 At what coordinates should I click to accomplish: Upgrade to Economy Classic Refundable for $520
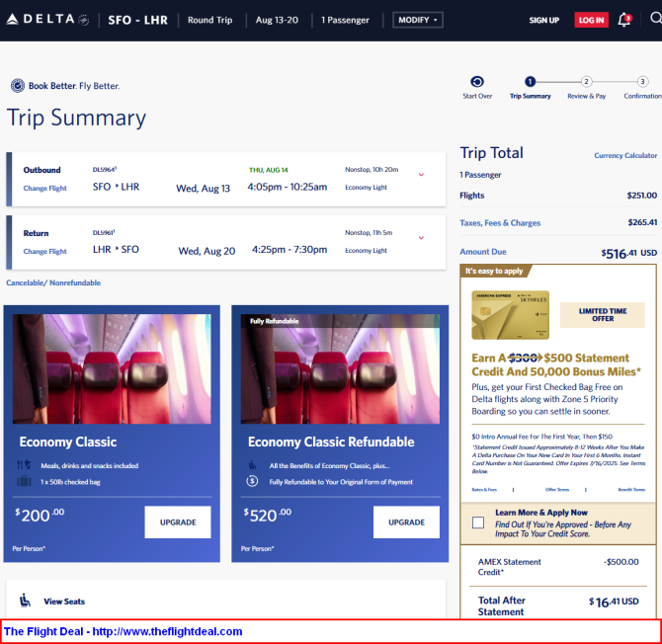(x=406, y=523)
